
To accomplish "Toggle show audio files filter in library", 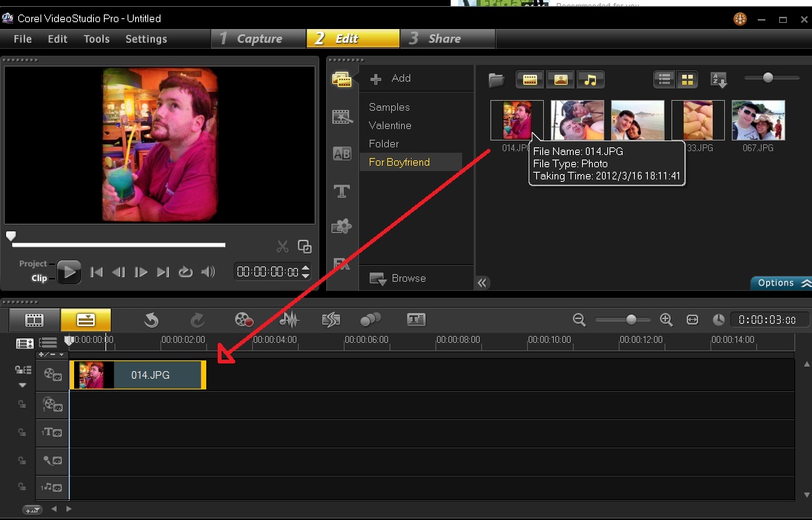I will [x=590, y=79].
